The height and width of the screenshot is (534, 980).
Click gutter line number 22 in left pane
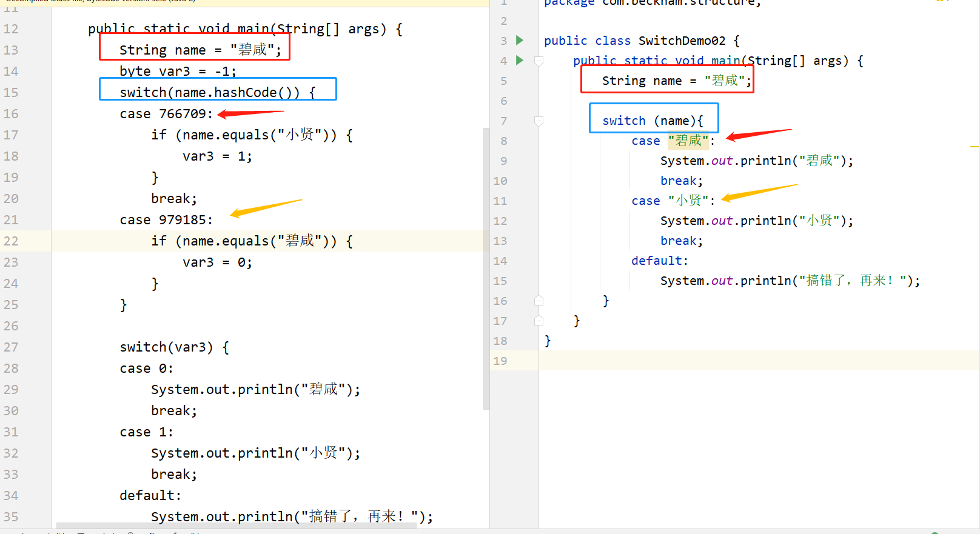[11, 241]
